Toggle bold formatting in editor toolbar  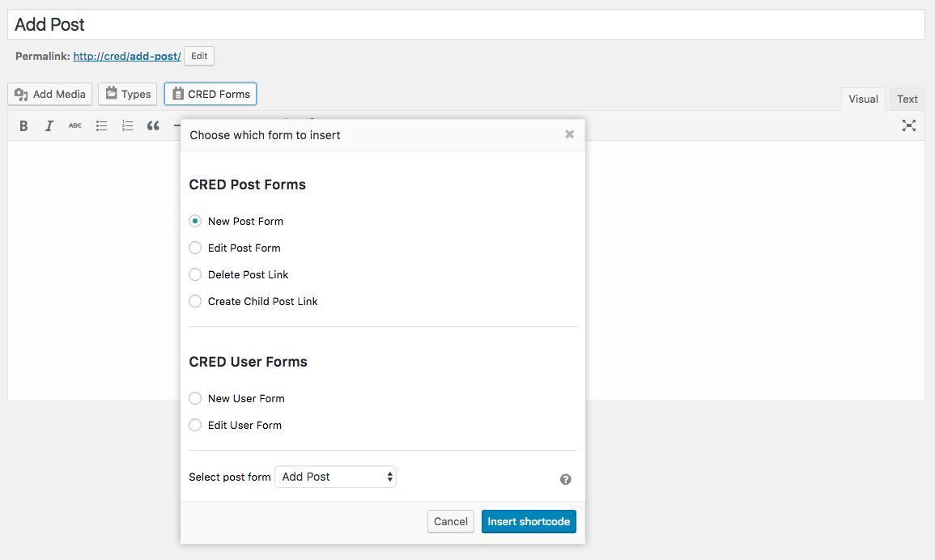(23, 125)
